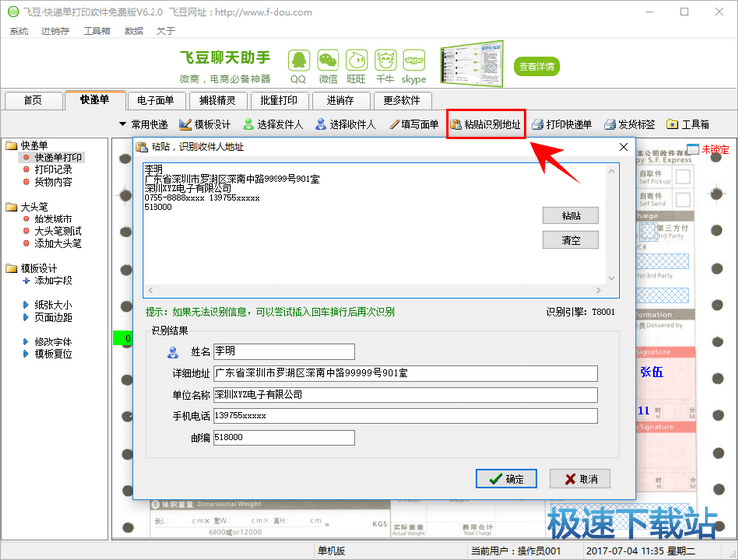Click the 查看详情 green button
Viewport: 738px width, 560px height.
point(536,67)
